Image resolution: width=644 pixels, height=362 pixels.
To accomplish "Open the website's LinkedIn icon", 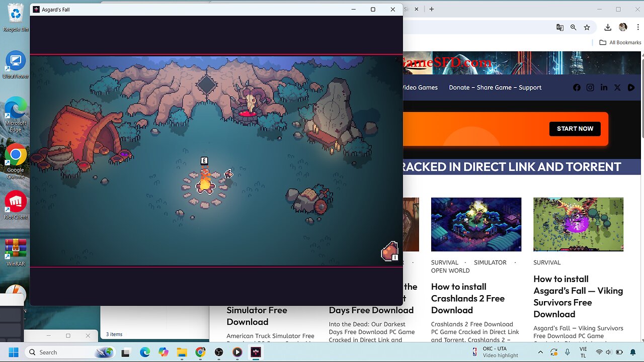I will [x=604, y=87].
